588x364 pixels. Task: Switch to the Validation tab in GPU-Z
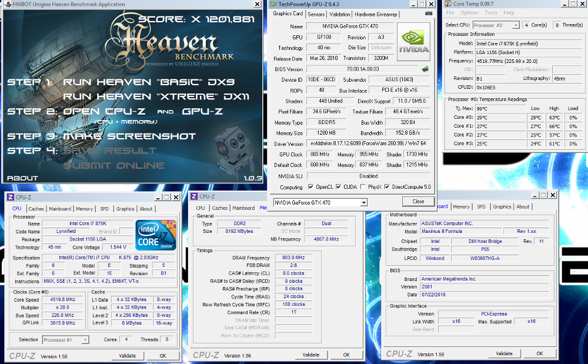click(339, 14)
